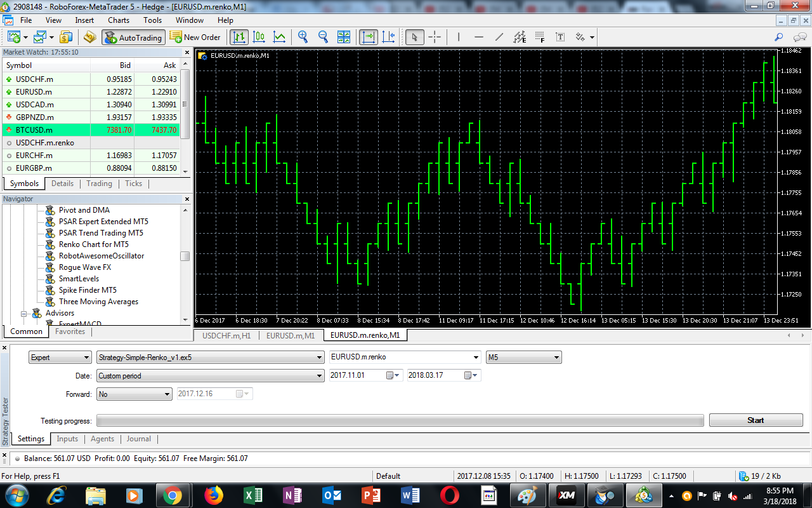Screen dimensions: 812x508
Task: Toggle the chart shift option
Action: 388,37
